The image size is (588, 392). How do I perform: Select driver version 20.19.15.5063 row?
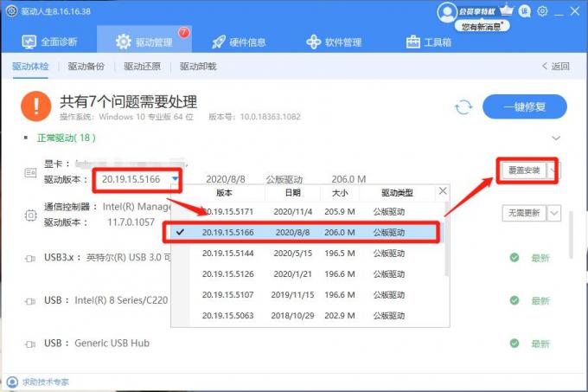[x=308, y=316]
